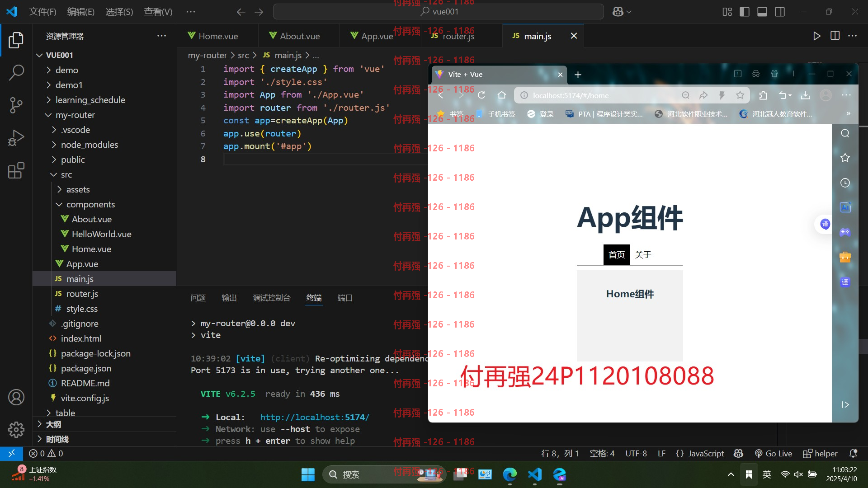Open the remote window indicator in status bar
This screenshot has width=868, height=488.
pos(11,453)
